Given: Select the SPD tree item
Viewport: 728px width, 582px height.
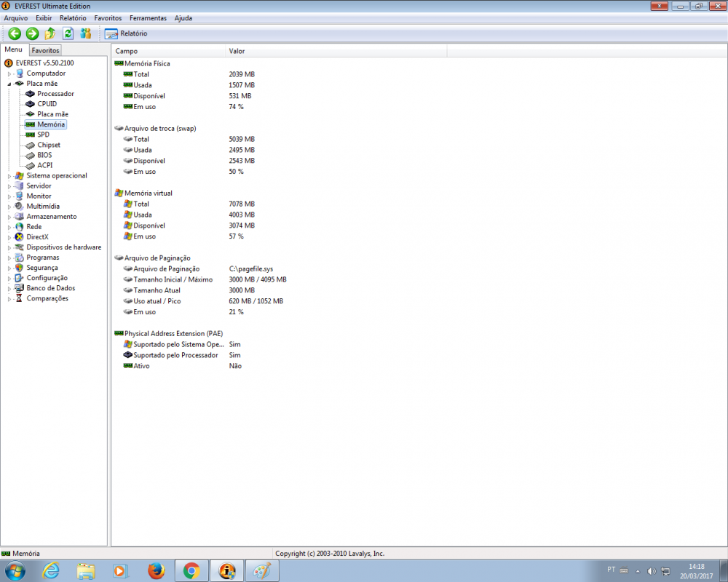Looking at the screenshot, I should [43, 135].
